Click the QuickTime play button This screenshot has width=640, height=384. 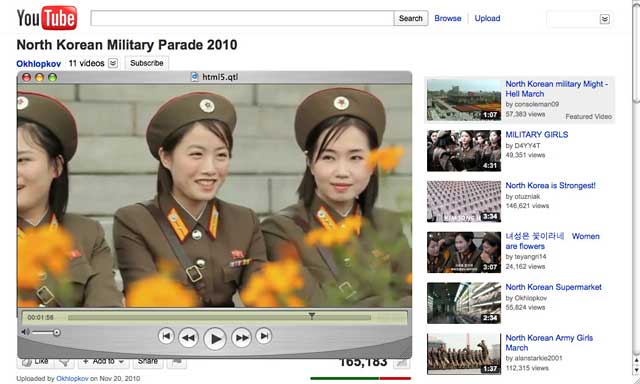(215, 338)
